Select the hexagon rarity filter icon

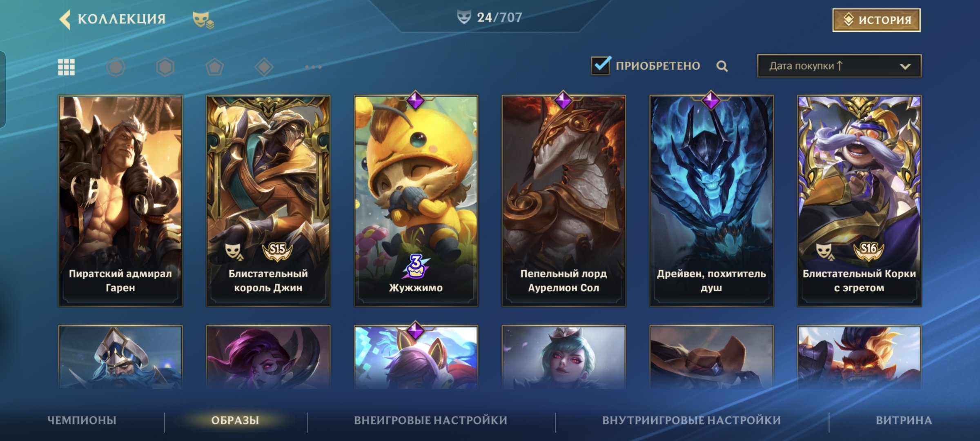pyautogui.click(x=165, y=67)
